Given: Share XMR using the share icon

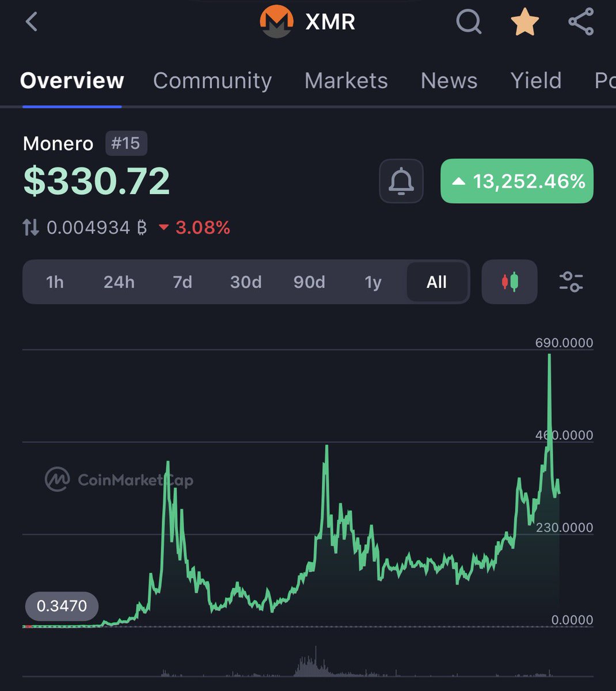Looking at the screenshot, I should point(581,22).
